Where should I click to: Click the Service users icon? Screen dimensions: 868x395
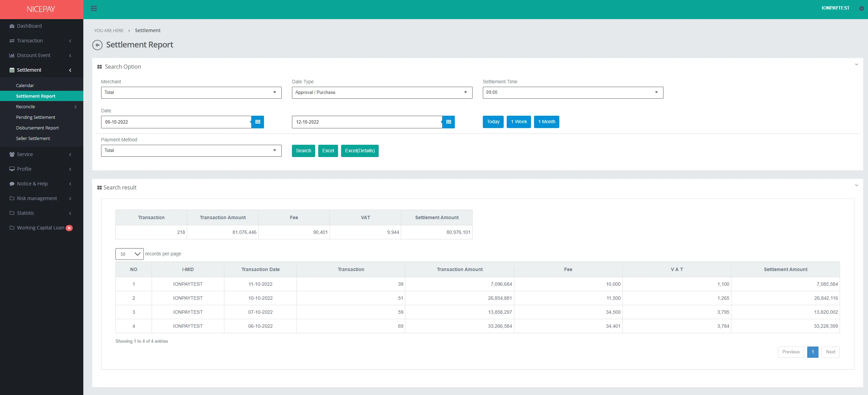(12, 154)
